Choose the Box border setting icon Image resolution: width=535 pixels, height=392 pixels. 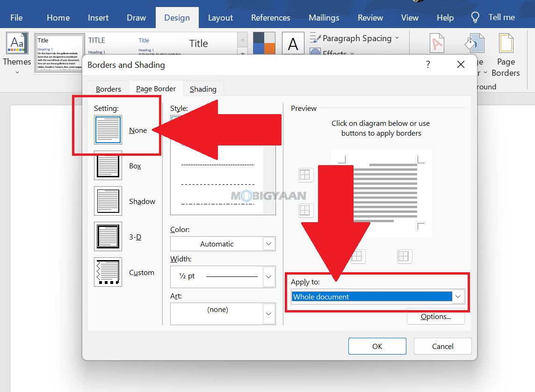click(x=108, y=166)
